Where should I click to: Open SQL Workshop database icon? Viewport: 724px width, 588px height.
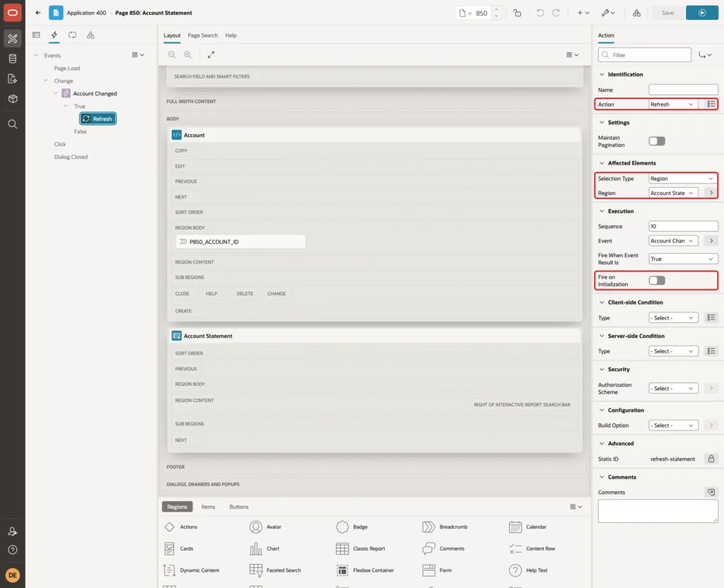click(x=13, y=59)
